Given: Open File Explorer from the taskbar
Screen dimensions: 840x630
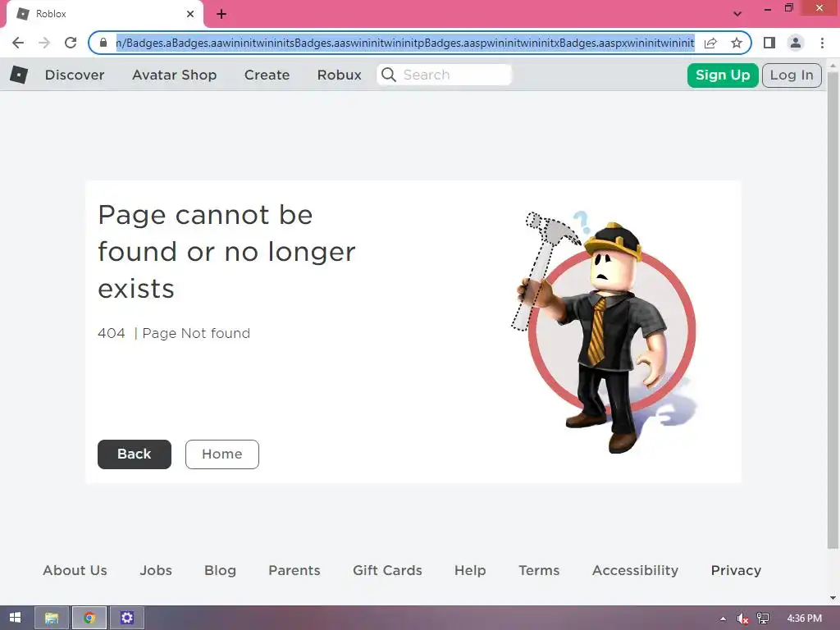Looking at the screenshot, I should tap(52, 618).
